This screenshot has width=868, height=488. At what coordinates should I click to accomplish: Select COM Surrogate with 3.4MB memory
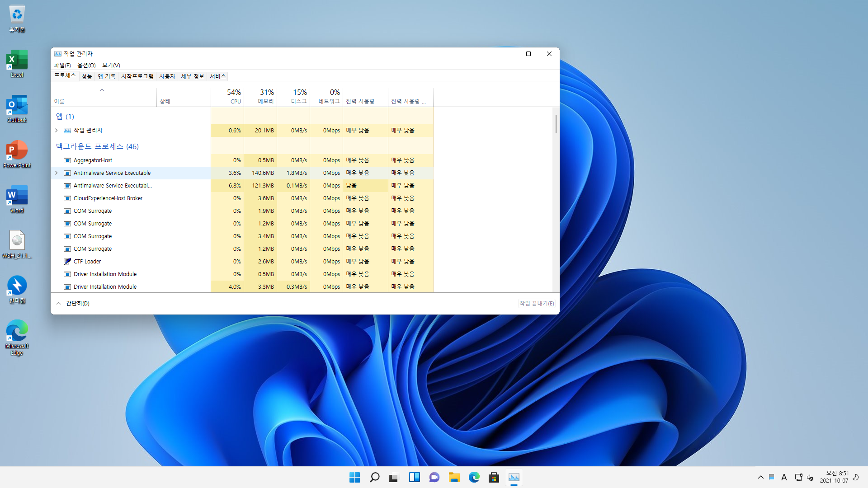pos(242,236)
